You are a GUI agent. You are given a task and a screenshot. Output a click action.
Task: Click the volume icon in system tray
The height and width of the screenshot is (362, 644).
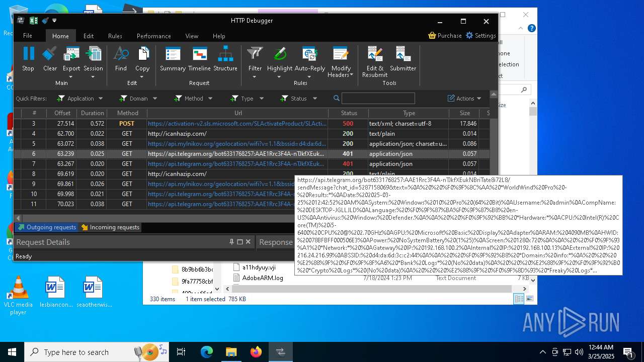pyautogui.click(x=579, y=352)
